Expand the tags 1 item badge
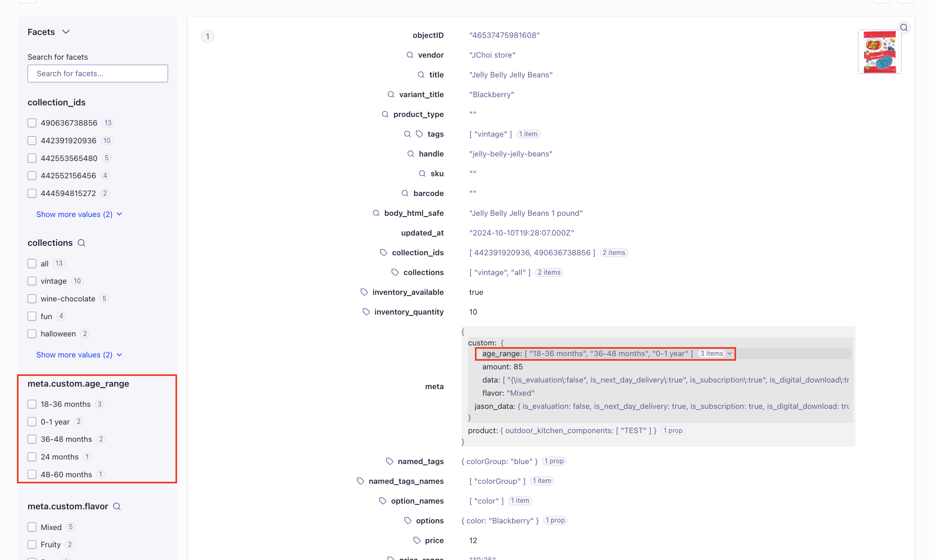 pyautogui.click(x=528, y=134)
